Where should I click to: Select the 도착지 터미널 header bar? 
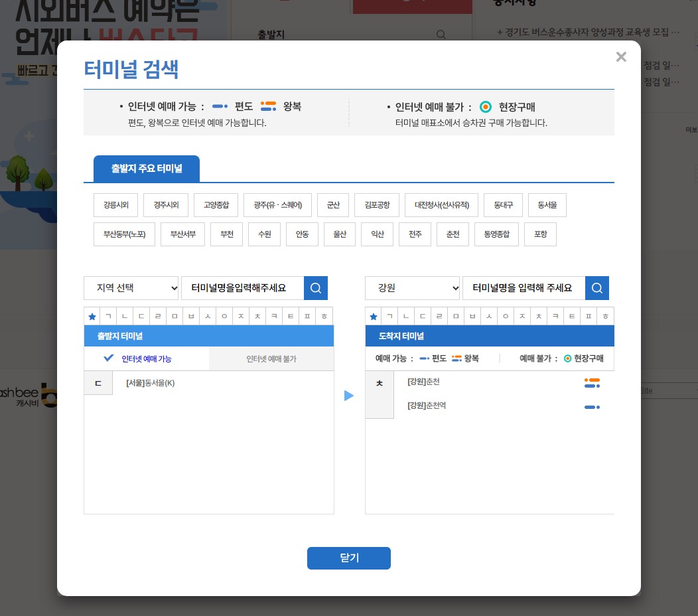(464, 336)
